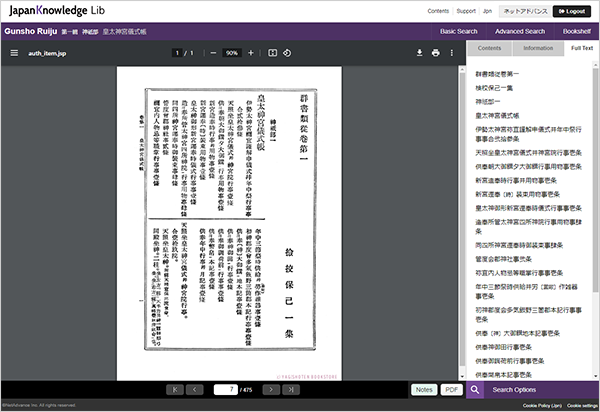
Task: Rotate the PDF page
Action: coord(287,53)
